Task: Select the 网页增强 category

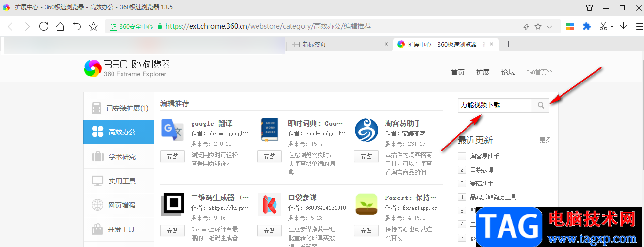Action: click(119, 205)
